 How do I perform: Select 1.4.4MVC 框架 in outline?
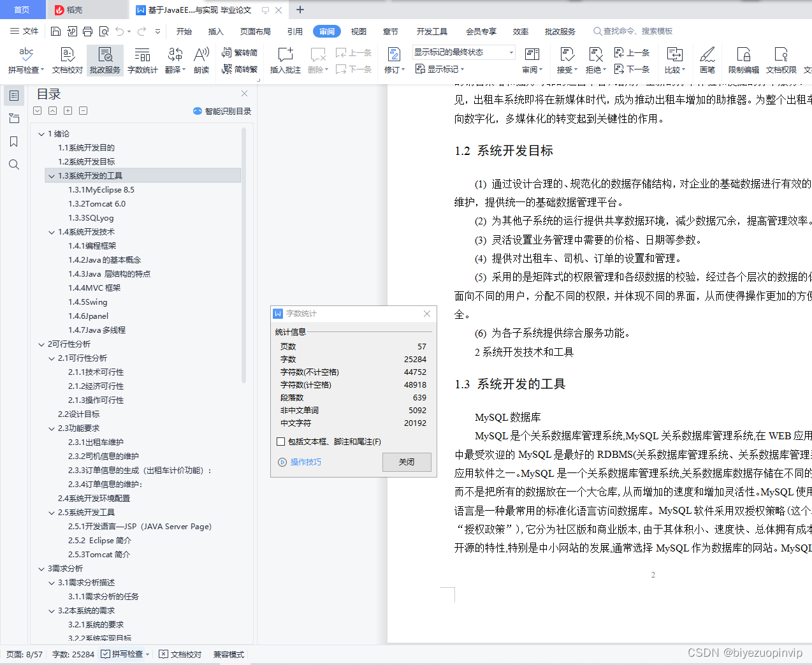coord(94,288)
